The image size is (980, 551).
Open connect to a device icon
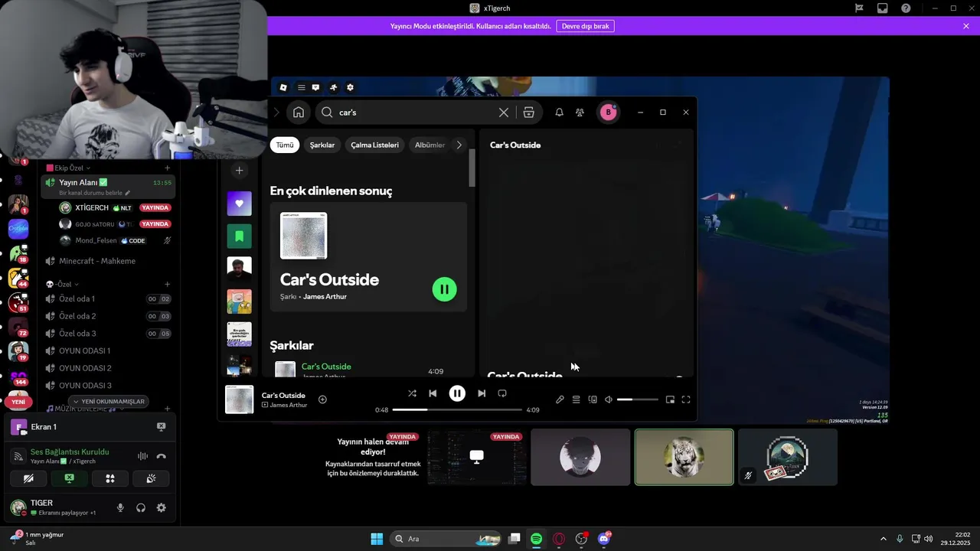593,399
